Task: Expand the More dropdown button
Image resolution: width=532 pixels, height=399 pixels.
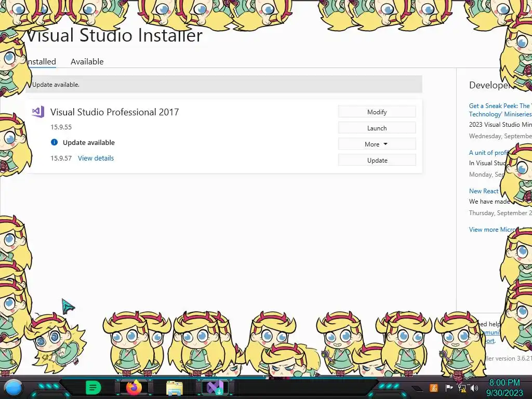Action: pos(377,144)
